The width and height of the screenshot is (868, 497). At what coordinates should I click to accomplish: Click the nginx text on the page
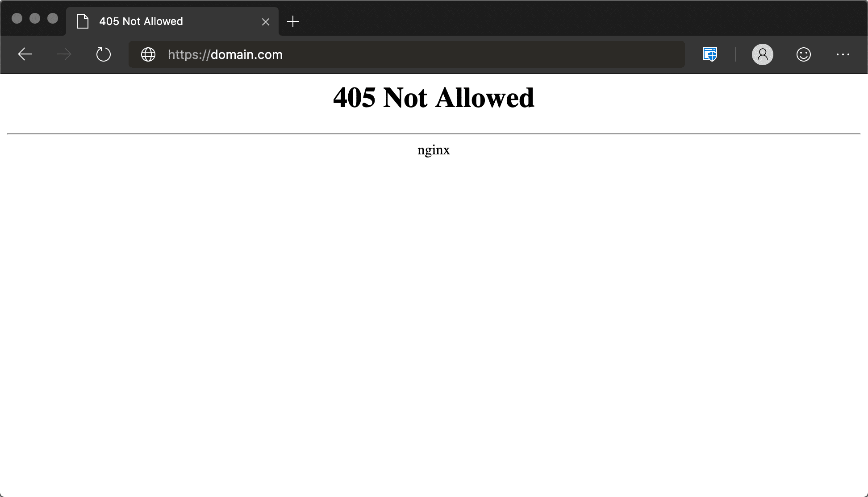434,150
